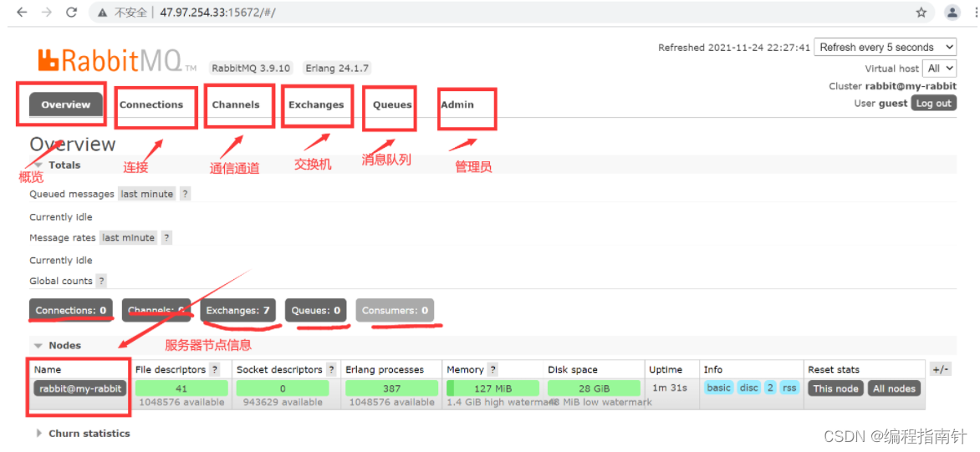Open the Exchanges tab
Screen dimensions: 980x452
(x=316, y=105)
